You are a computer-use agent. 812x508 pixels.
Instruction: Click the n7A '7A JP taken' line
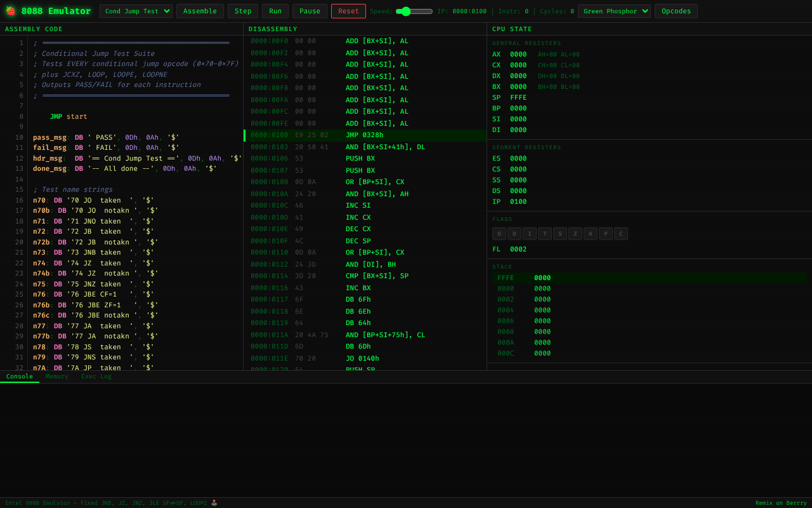click(93, 368)
